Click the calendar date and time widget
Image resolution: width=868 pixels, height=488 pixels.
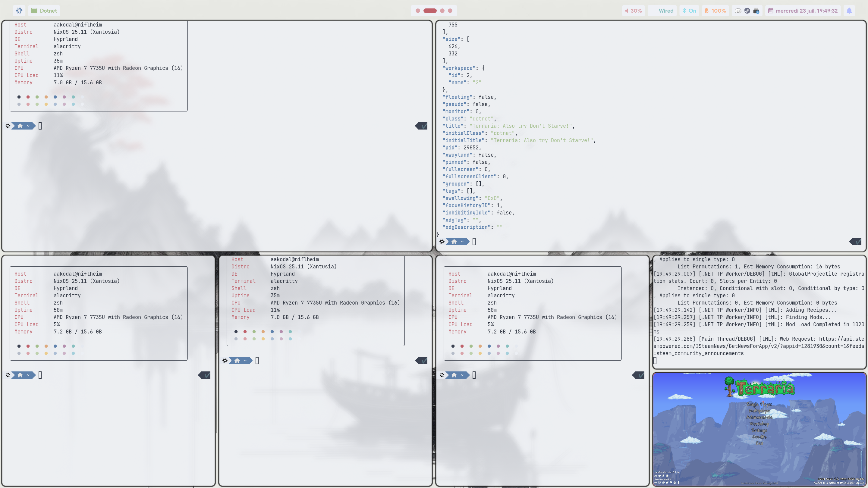[803, 11]
